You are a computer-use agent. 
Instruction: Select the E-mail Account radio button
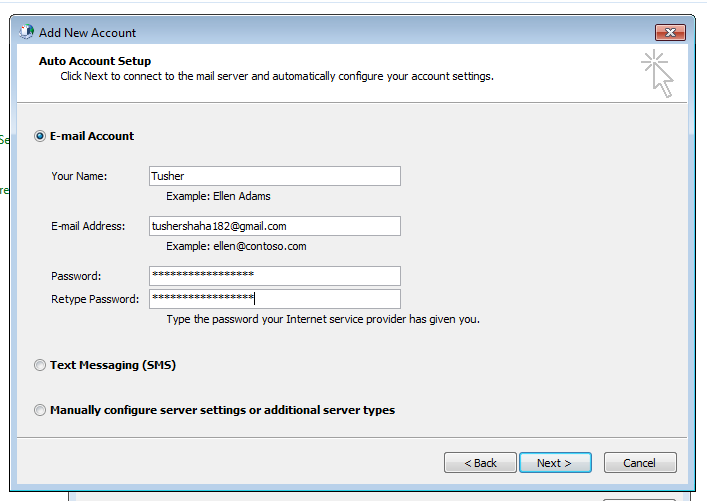tap(40, 136)
